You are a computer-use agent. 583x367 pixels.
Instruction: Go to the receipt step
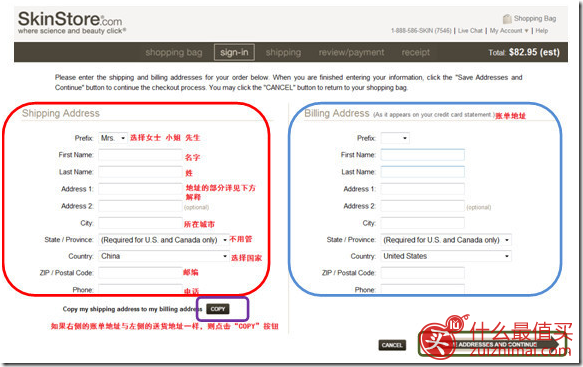415,52
